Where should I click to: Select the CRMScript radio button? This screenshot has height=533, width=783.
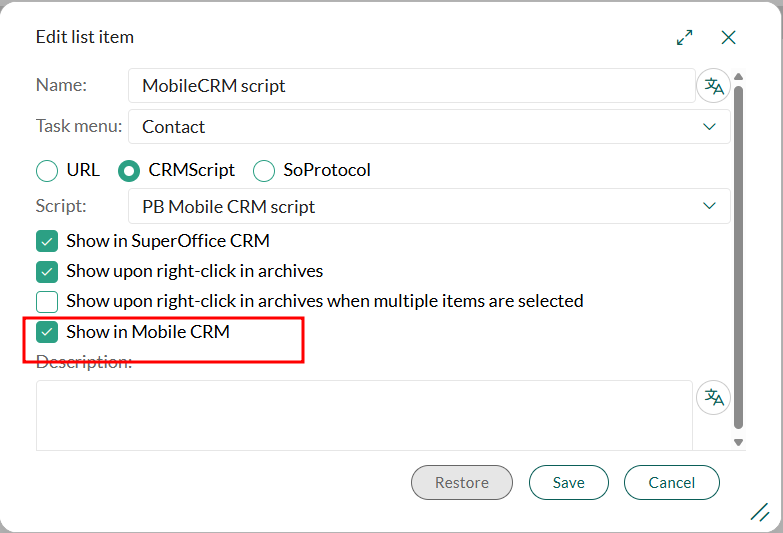click(x=129, y=171)
